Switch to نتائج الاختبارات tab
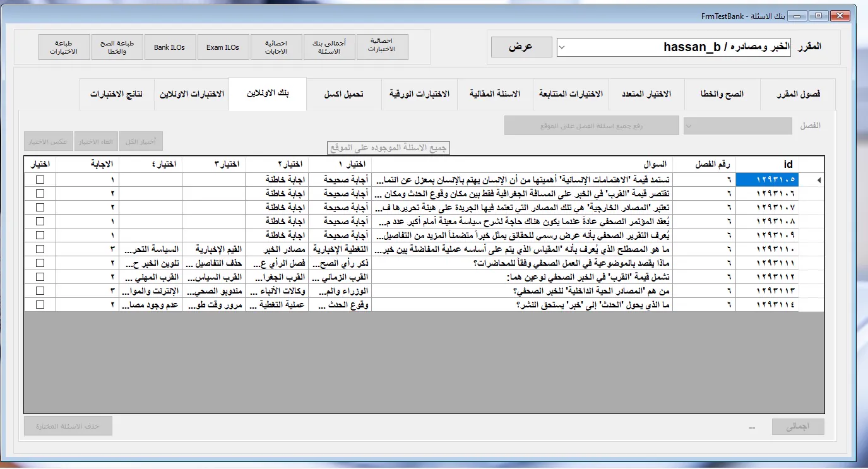 pyautogui.click(x=116, y=94)
